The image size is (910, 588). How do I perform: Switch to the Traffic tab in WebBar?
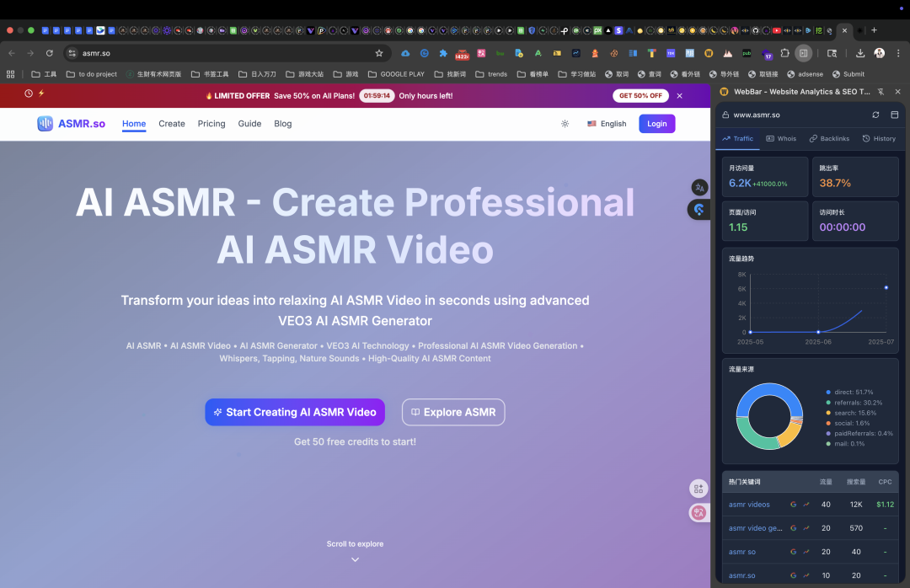737,139
